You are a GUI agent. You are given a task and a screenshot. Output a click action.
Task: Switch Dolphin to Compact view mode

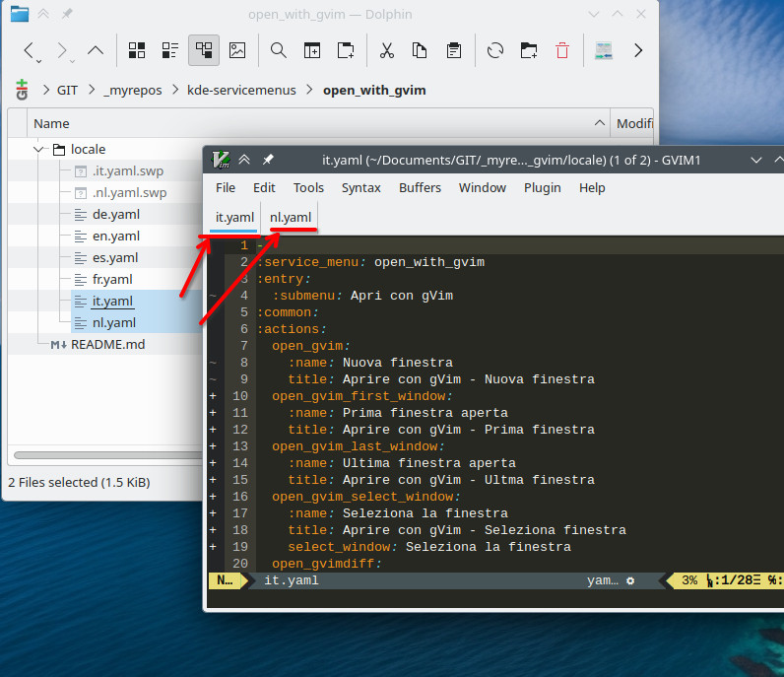170,50
